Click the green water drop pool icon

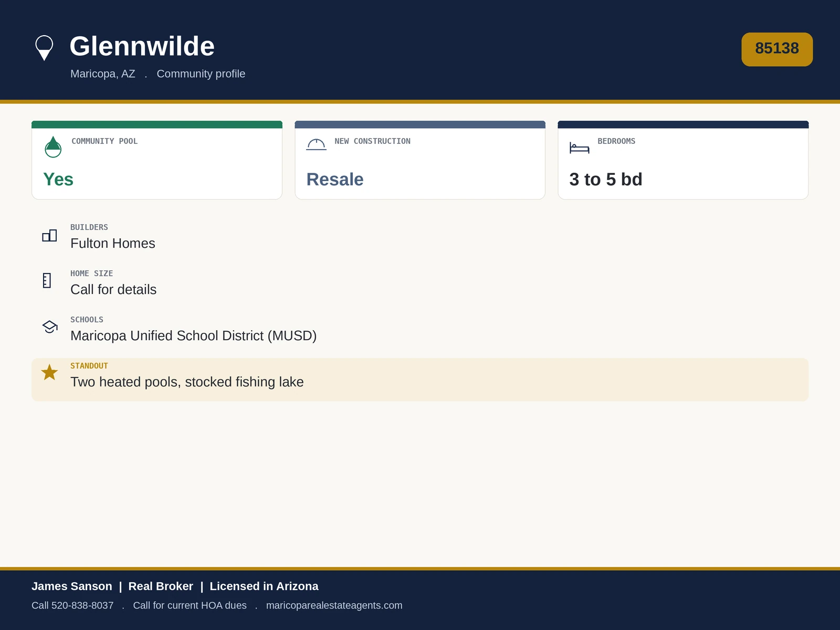click(x=53, y=147)
